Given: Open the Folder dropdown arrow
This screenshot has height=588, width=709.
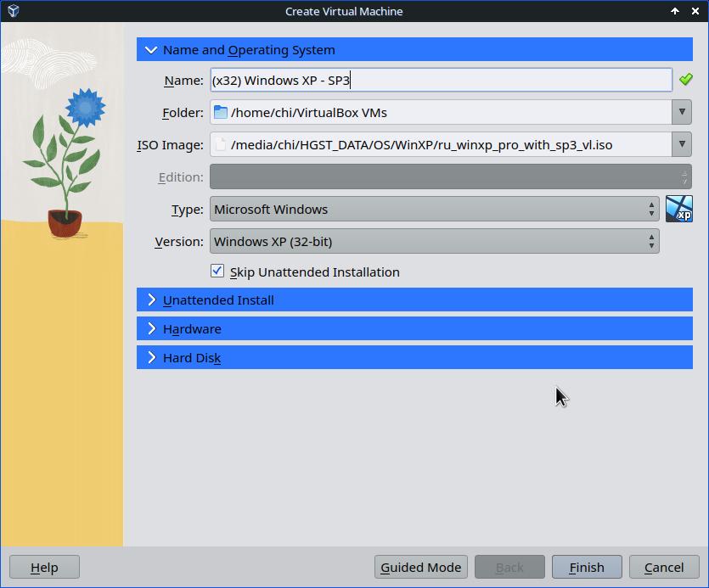Looking at the screenshot, I should tap(682, 112).
